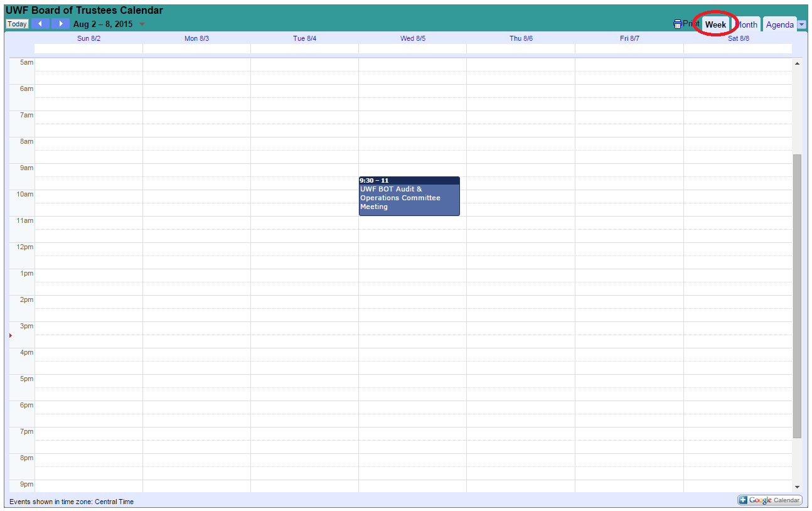This screenshot has height=511, width=812.
Task: Click the 3pm time label
Action: [27, 326]
